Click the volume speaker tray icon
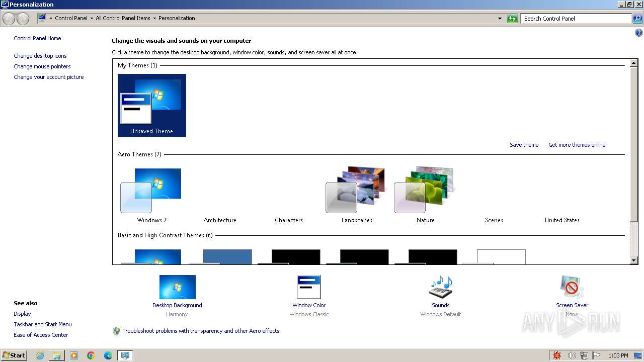 (572, 355)
